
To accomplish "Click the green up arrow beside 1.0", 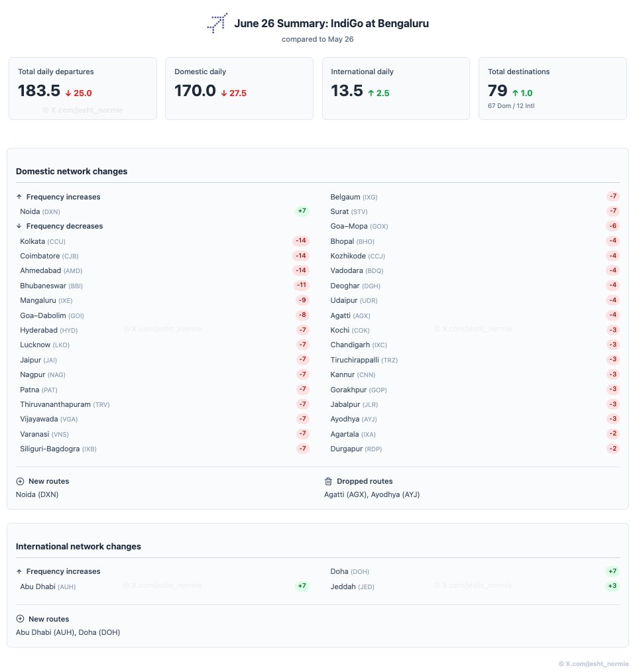I will point(515,93).
